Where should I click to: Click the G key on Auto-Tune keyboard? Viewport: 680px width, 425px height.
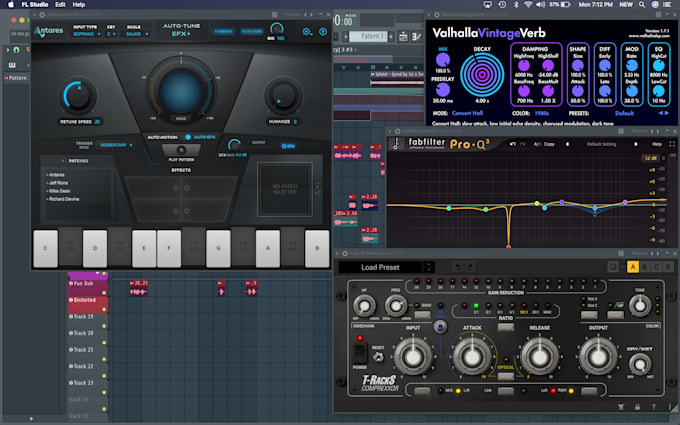point(218,248)
